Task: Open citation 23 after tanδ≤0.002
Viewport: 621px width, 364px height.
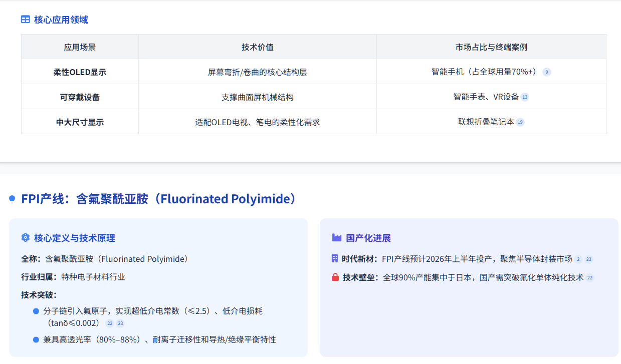Action: (x=120, y=323)
